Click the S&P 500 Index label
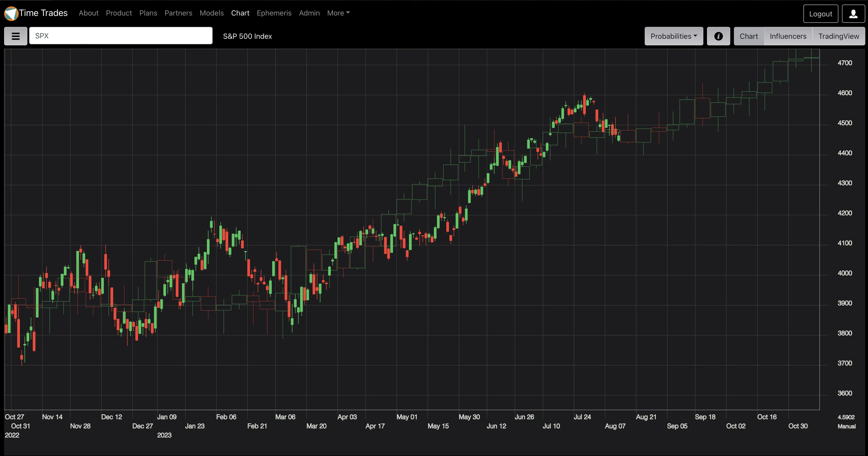 247,36
